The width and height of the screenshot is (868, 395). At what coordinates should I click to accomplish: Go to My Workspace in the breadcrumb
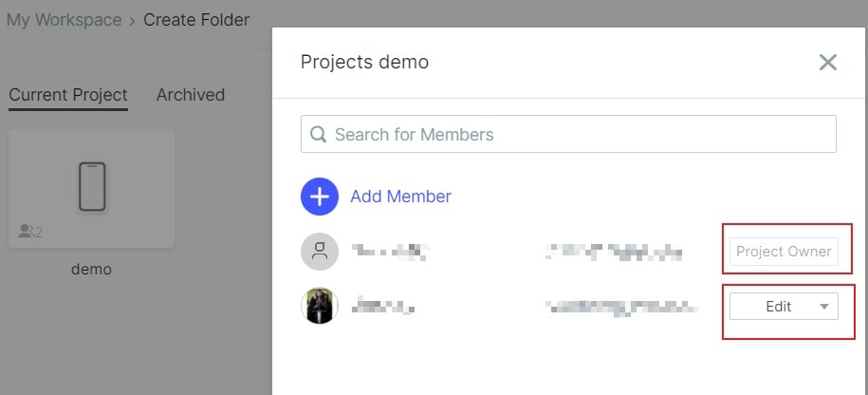click(65, 20)
